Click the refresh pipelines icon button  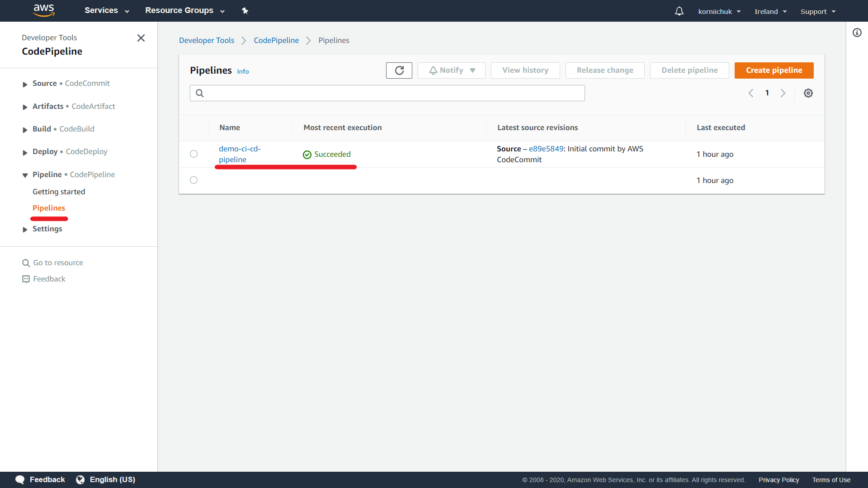click(399, 70)
